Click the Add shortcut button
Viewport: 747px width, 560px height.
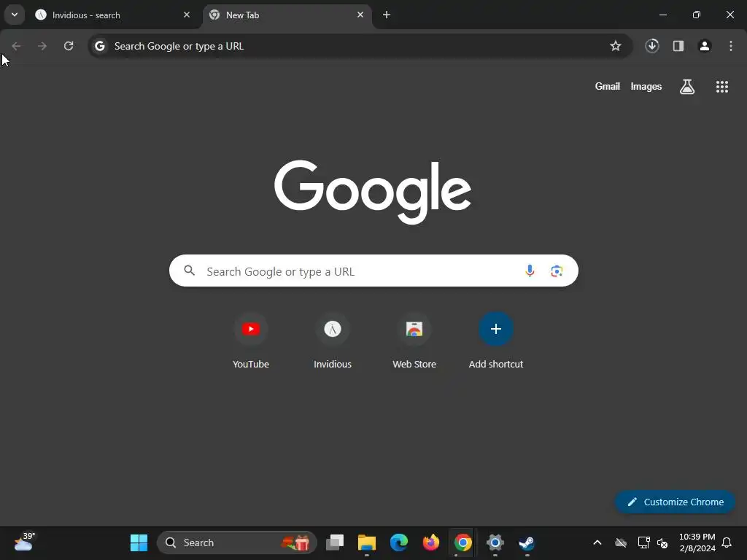[x=495, y=340]
